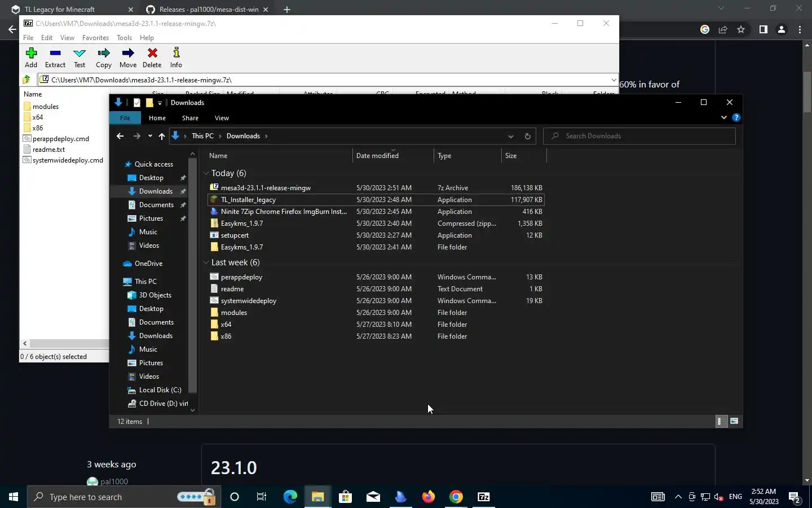Select Local Disk (C:) in sidebar
This screenshot has width=812, height=508.
coord(160,389)
